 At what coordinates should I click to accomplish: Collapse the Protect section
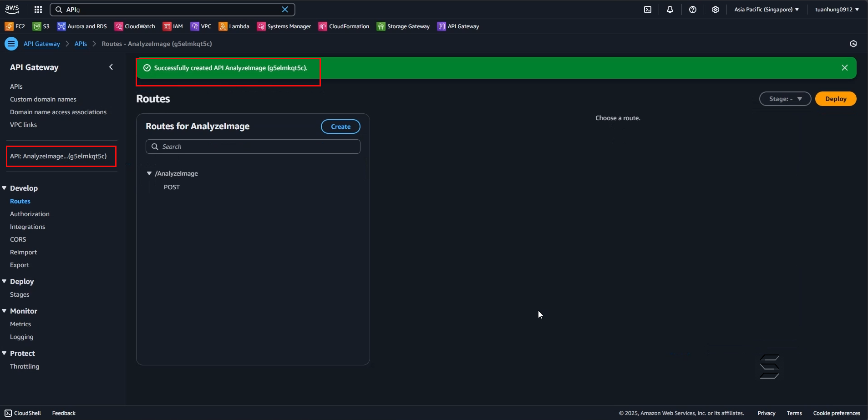[4, 353]
